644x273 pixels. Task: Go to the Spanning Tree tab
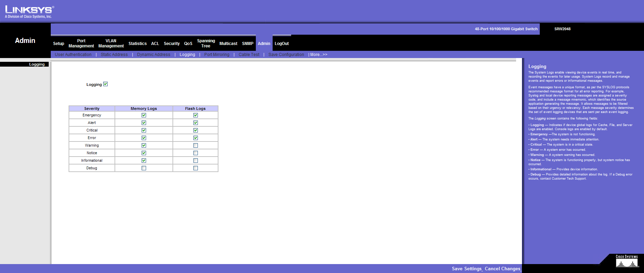click(x=206, y=43)
